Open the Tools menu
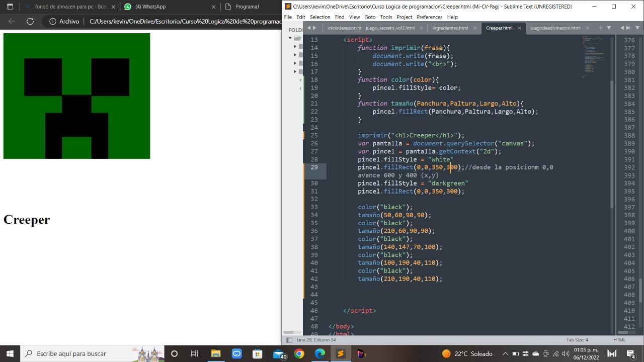 pos(386,17)
